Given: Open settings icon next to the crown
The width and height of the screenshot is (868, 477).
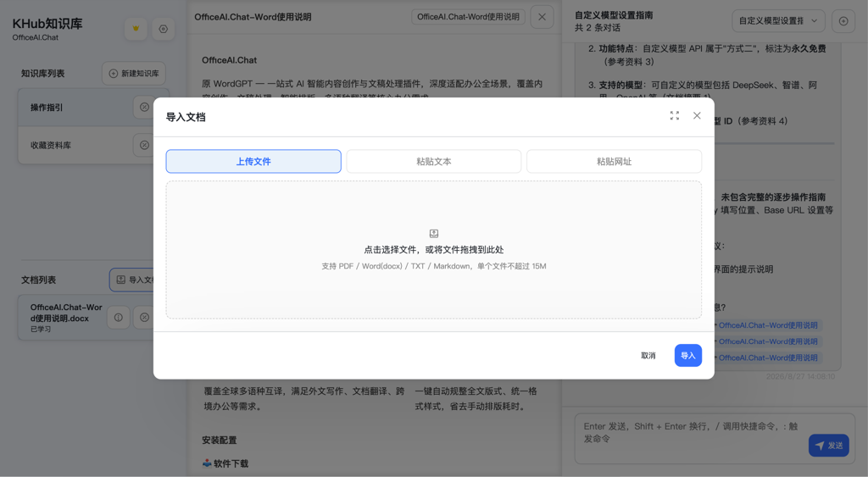Looking at the screenshot, I should pos(164,29).
